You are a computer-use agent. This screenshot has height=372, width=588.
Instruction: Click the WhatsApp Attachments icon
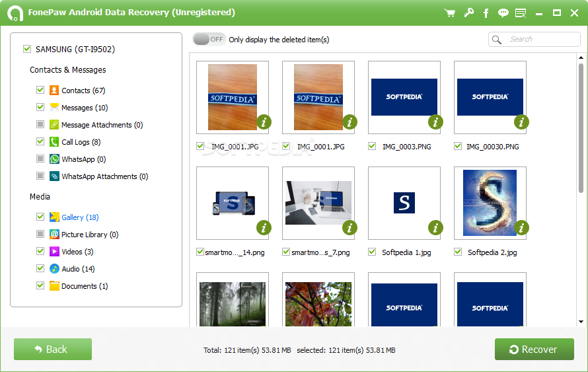click(54, 176)
